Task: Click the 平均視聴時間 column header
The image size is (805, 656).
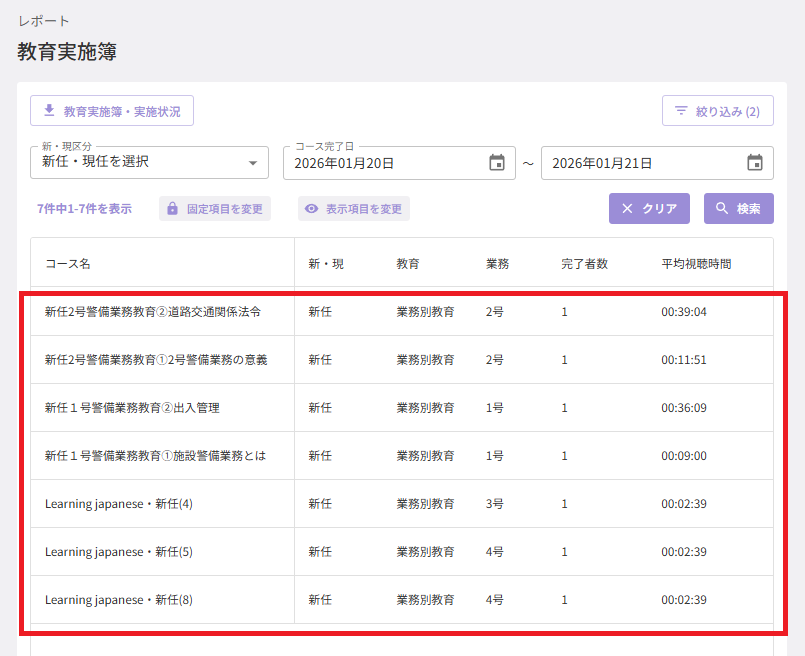Action: point(696,264)
